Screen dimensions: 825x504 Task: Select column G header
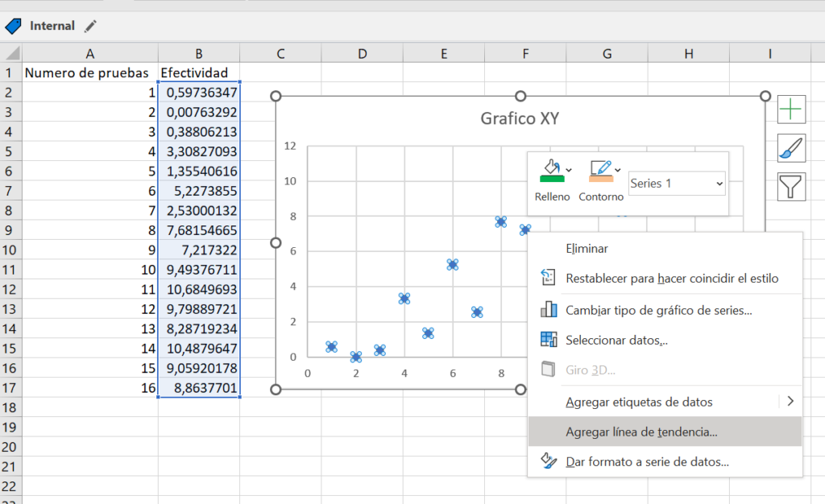tap(607, 54)
